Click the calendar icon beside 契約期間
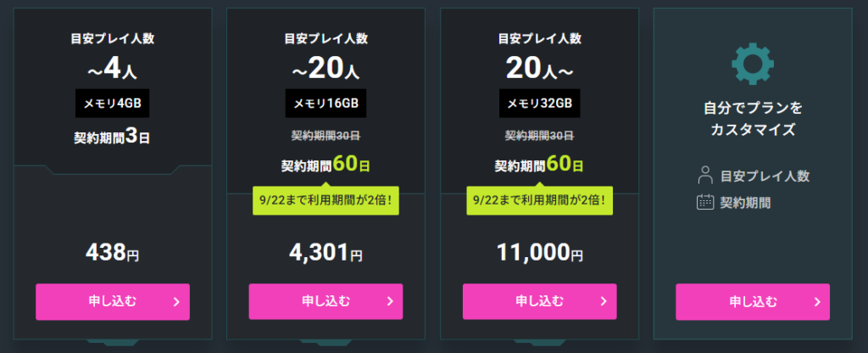The height and width of the screenshot is (353, 868). click(704, 202)
